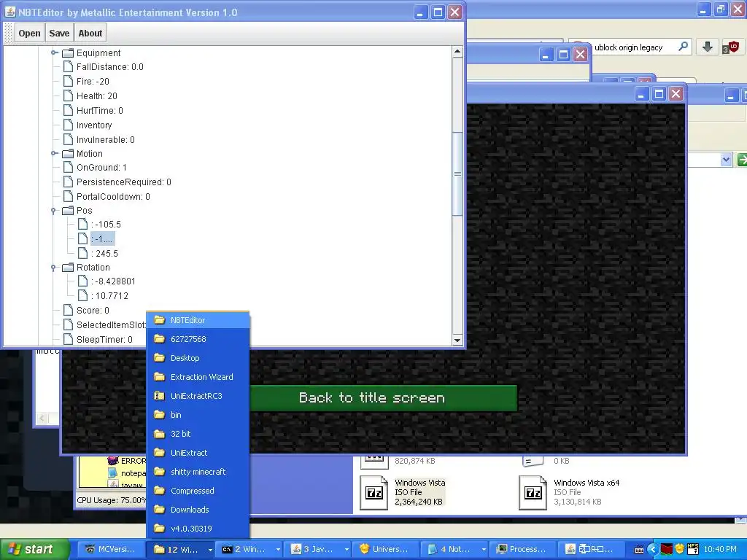The image size is (747, 560).
Task: Expand the Equipment tree node handle
Action: coord(54,52)
